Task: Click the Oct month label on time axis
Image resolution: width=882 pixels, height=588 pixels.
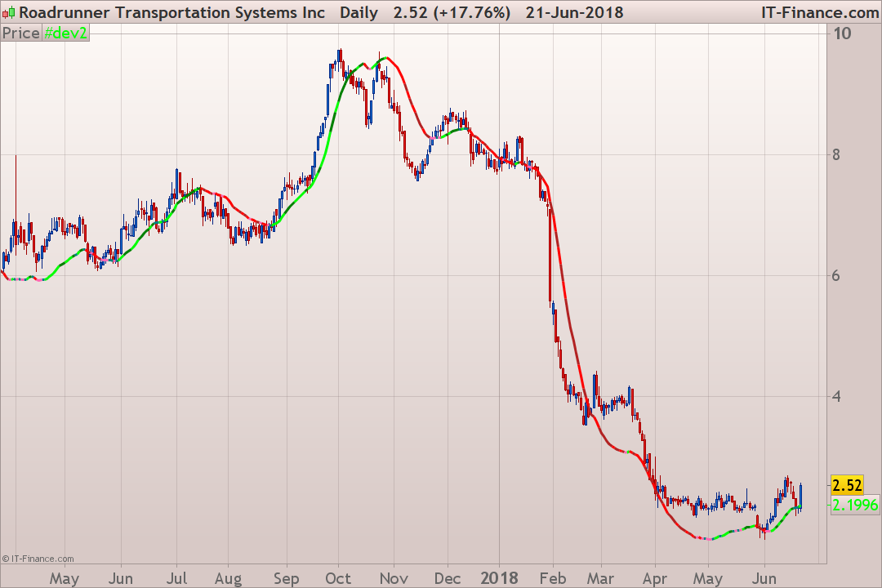Action: (x=338, y=578)
